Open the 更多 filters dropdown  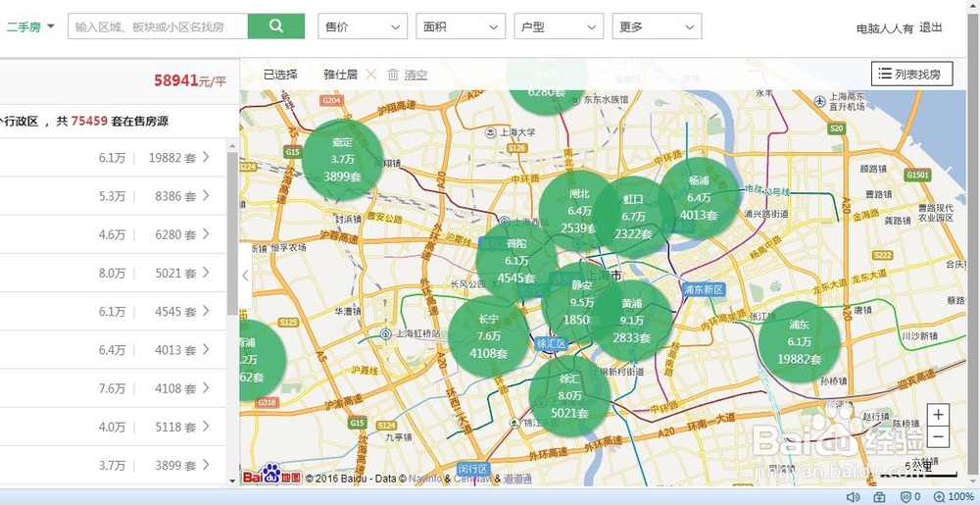(x=657, y=26)
